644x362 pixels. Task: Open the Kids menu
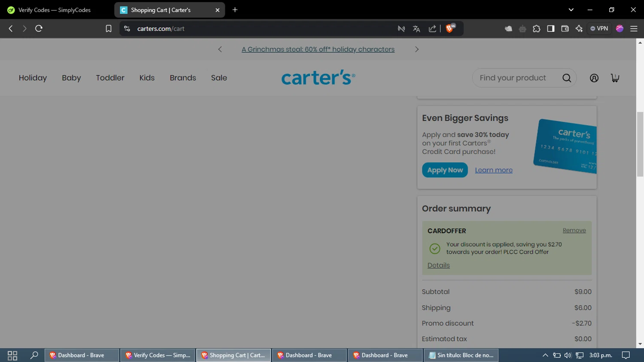click(x=147, y=78)
